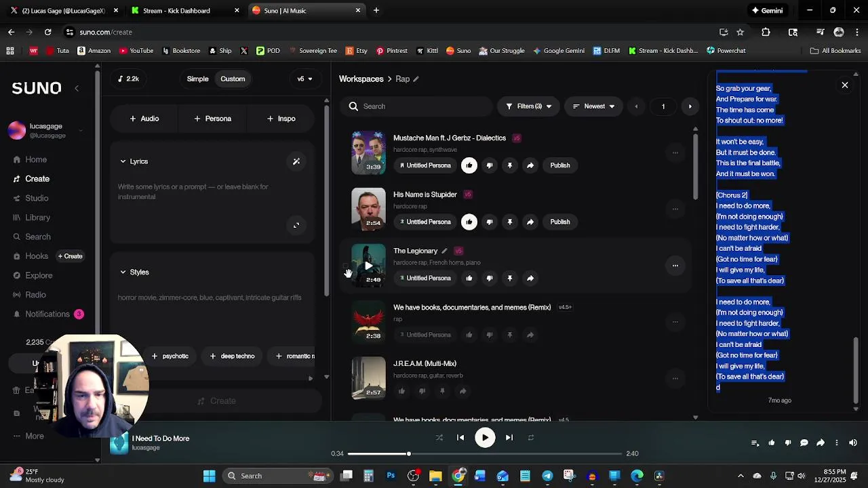Go to next page of songs

coord(690,106)
